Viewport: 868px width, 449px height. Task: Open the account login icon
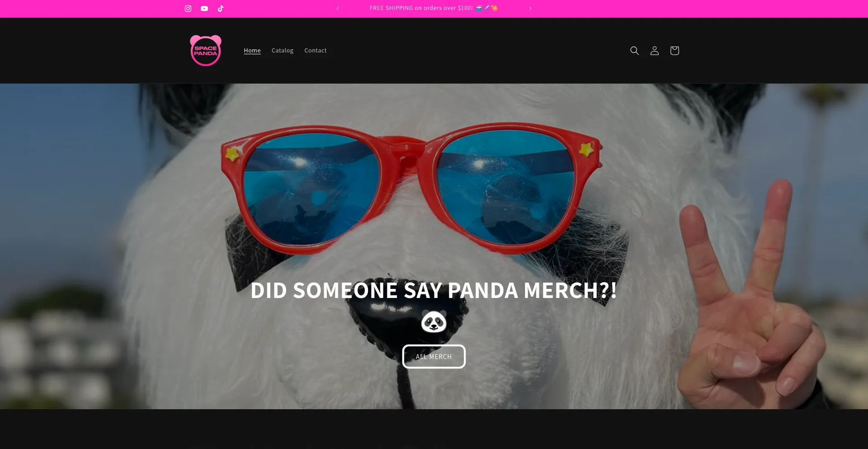click(655, 51)
